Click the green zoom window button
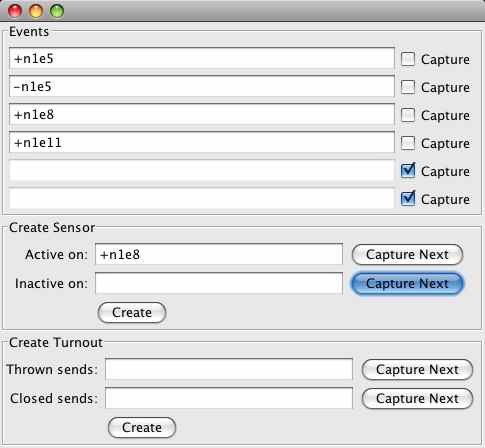 click(x=57, y=11)
